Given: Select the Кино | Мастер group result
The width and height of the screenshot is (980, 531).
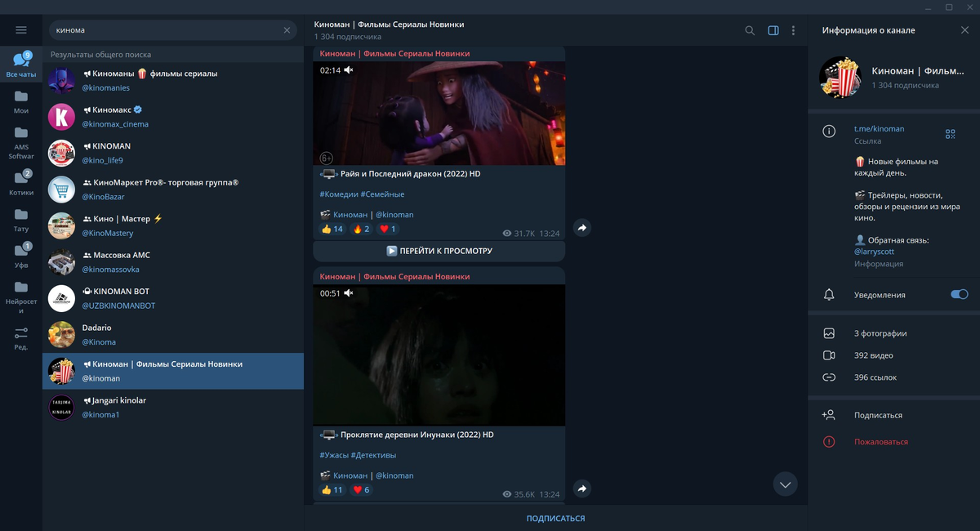Looking at the screenshot, I should [173, 225].
